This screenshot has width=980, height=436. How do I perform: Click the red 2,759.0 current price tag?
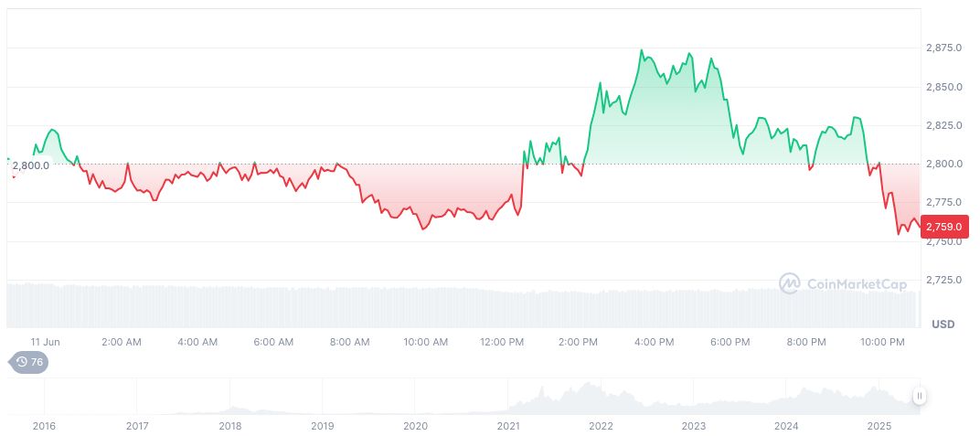coord(944,226)
